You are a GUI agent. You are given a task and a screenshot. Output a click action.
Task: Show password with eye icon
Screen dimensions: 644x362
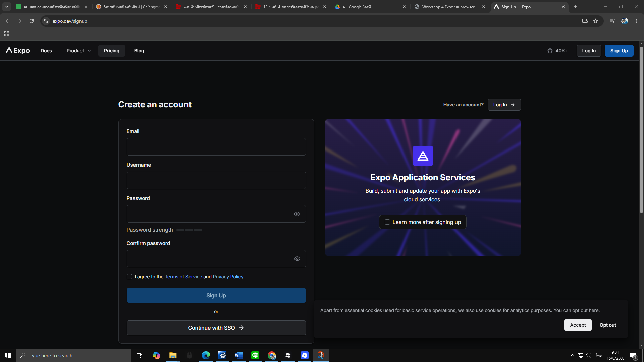point(297,214)
